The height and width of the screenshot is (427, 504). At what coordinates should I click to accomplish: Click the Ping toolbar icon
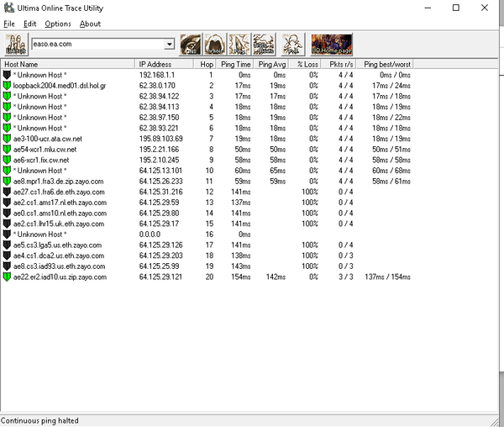[x=239, y=45]
